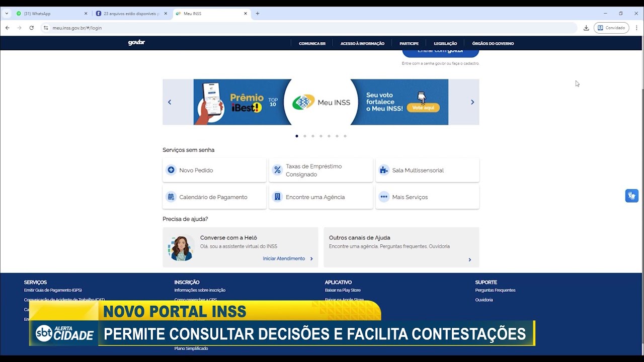Open the tab search dropdown arrow
Viewport: 644px width, 362px height.
point(7,14)
